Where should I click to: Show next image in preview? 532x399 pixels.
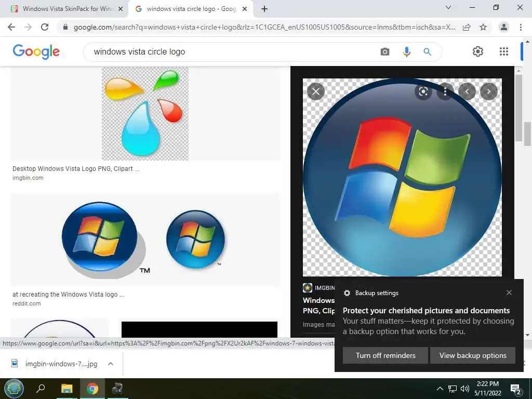tap(488, 91)
